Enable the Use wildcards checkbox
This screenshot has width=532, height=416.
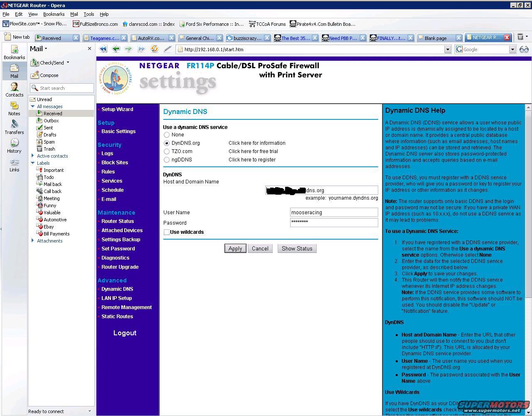pyautogui.click(x=167, y=232)
